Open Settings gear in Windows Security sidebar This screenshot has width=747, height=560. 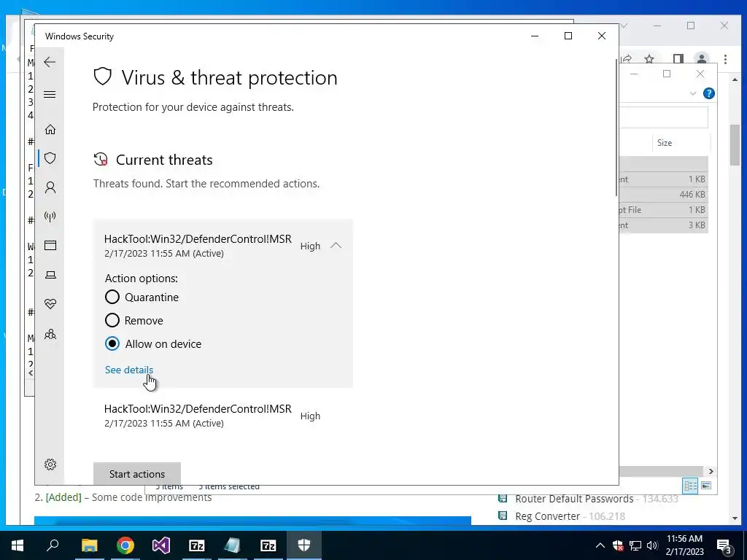50,464
